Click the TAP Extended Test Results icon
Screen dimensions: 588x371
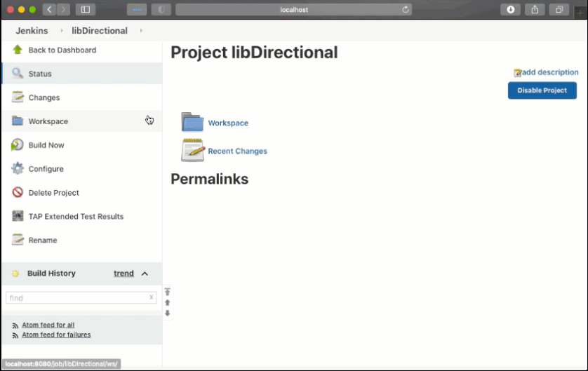point(18,217)
